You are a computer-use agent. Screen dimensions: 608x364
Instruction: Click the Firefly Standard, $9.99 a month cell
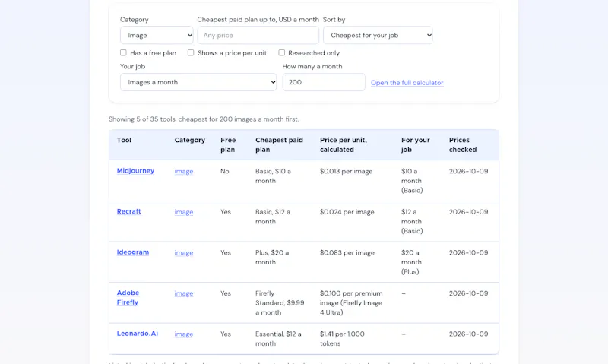coord(280,302)
